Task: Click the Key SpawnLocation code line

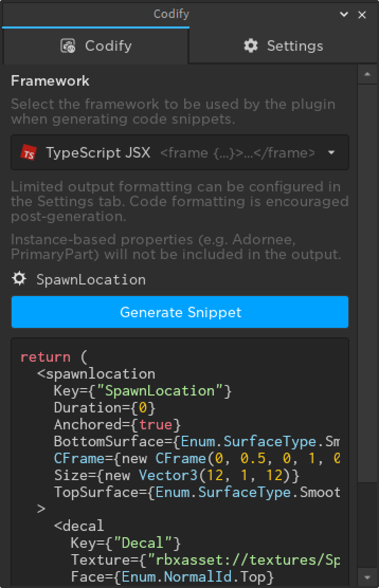Action: point(143,391)
